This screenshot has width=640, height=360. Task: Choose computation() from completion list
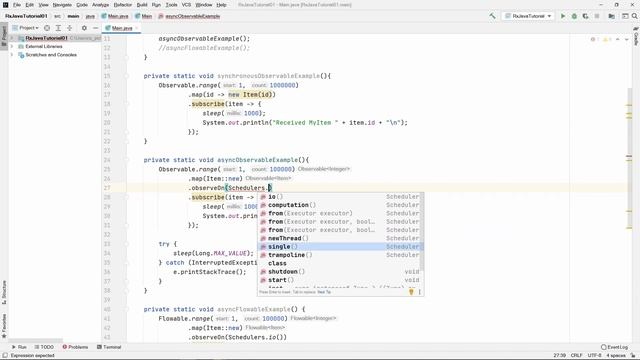pos(340,205)
